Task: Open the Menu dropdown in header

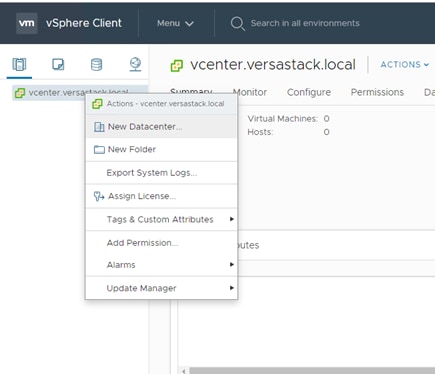Action: [175, 23]
